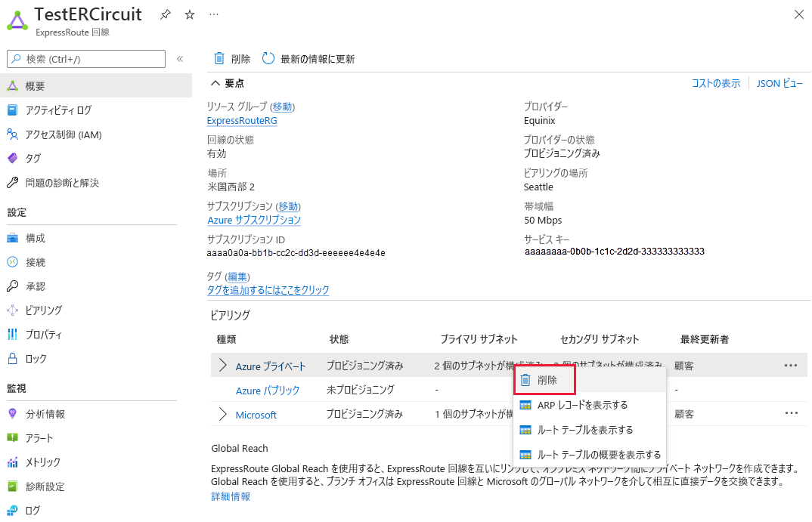Click the 承認 key icon
The height and width of the screenshot is (522, 812).
12,286
